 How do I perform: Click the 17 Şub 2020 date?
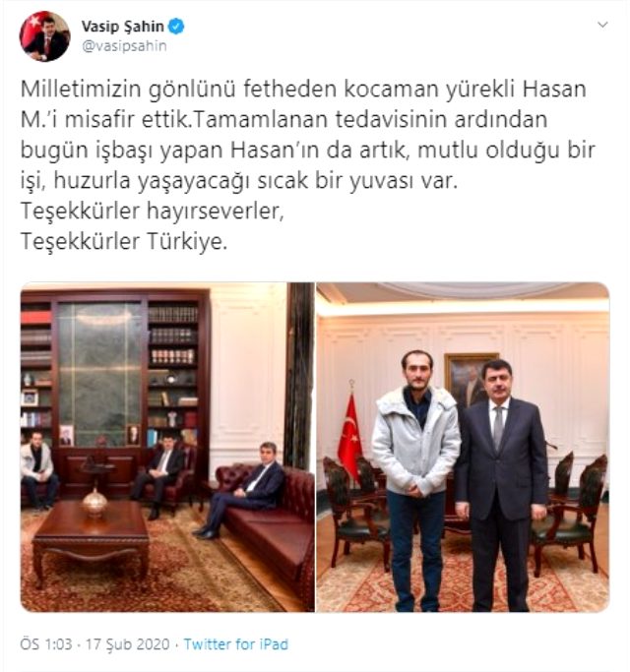(128, 644)
